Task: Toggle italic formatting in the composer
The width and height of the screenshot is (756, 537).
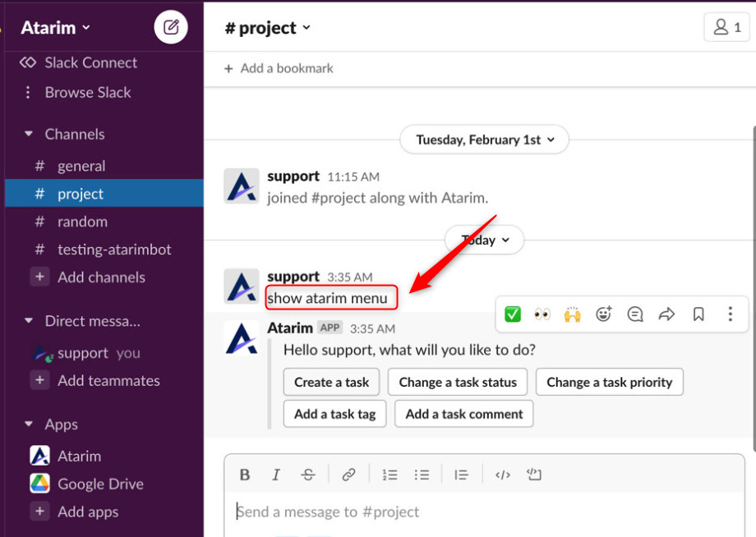Action: click(276, 475)
